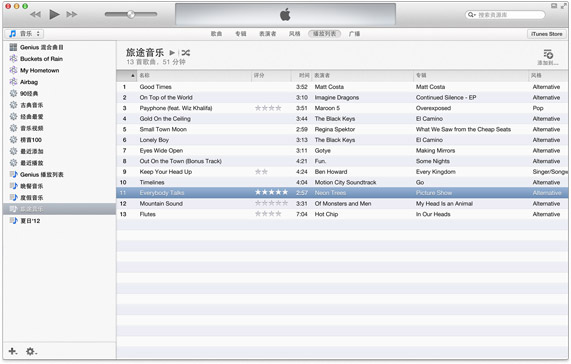Viewport: 571px width, 364px height.
Task: Open the 90经典 smart playlist
Action: 59,94
